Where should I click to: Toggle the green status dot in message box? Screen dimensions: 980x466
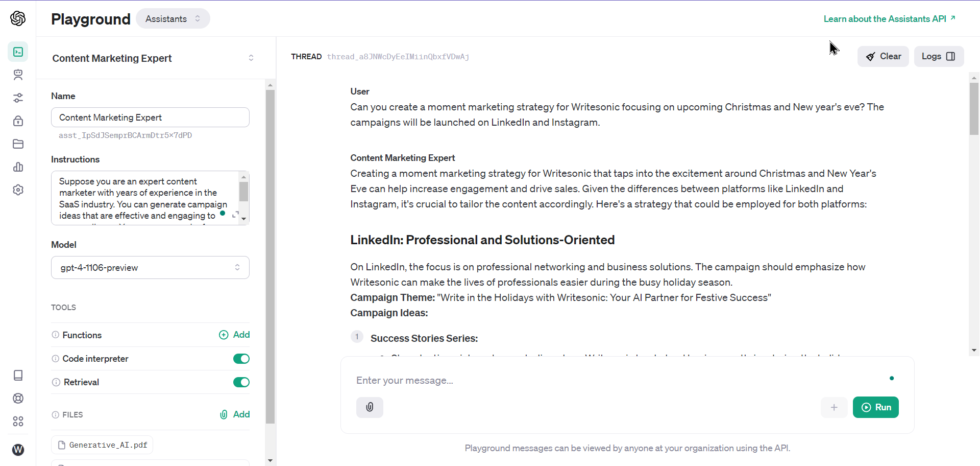[x=892, y=378]
